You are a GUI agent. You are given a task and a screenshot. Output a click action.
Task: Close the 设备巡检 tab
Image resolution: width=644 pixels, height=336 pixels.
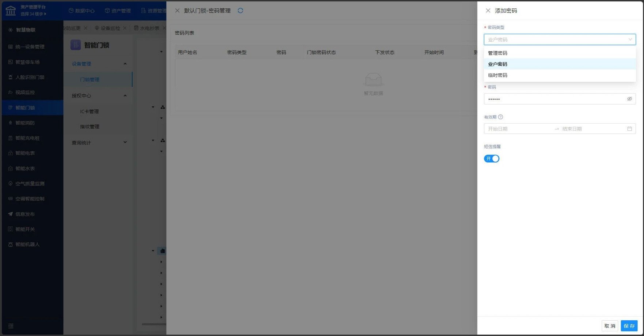tap(125, 28)
